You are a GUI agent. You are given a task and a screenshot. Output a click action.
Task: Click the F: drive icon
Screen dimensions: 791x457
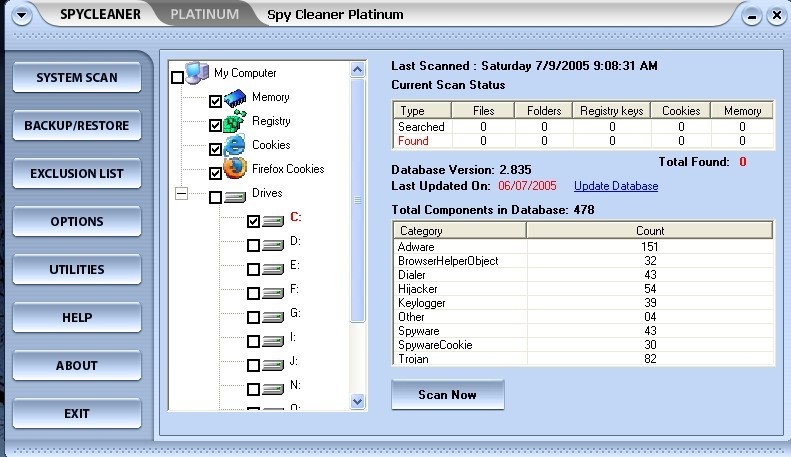(273, 293)
